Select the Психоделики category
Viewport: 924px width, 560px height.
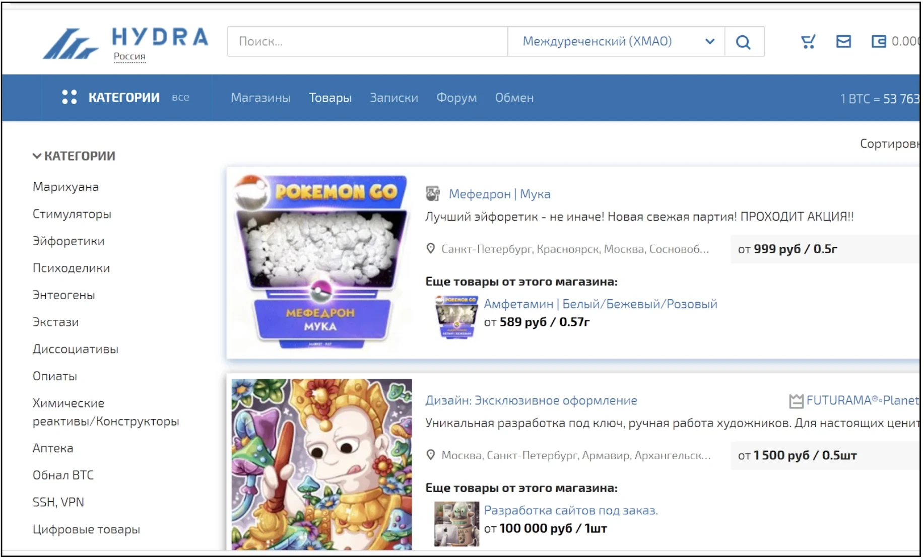pos(71,268)
